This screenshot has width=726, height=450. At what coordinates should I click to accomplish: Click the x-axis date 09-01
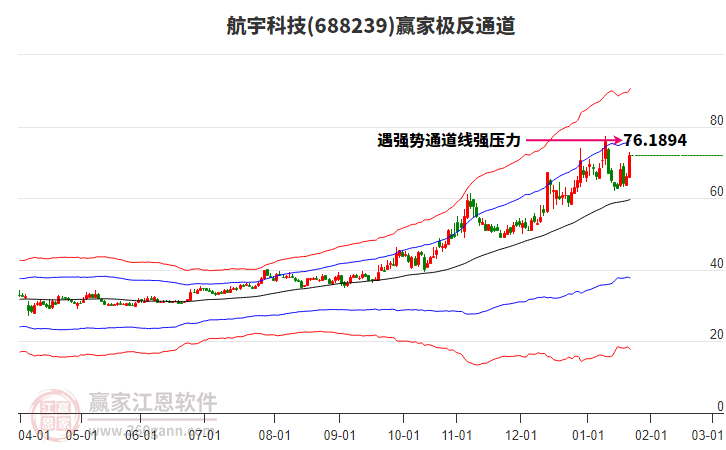point(339,436)
